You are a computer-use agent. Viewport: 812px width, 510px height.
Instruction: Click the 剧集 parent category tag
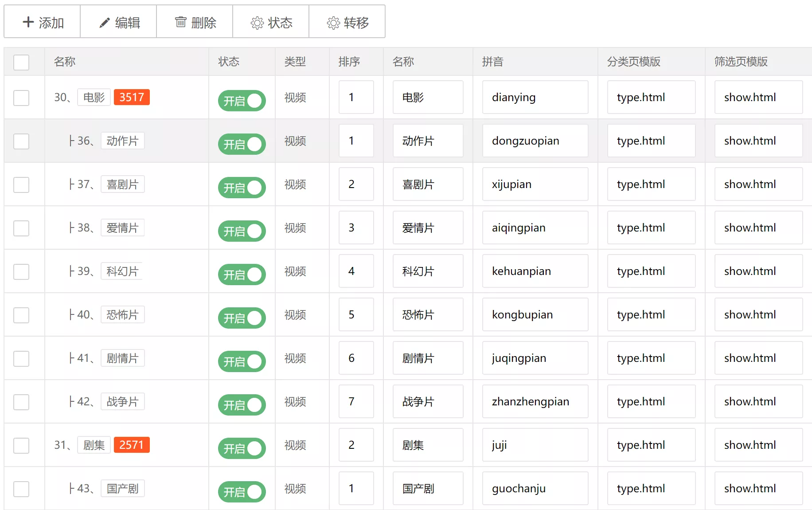94,445
